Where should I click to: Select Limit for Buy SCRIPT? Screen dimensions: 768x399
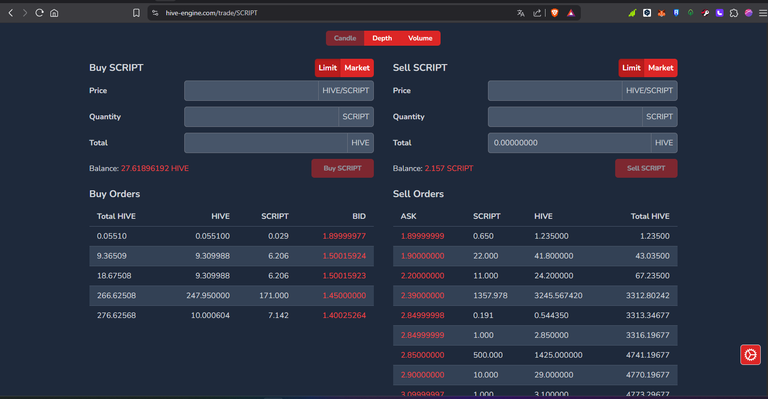[328, 68]
